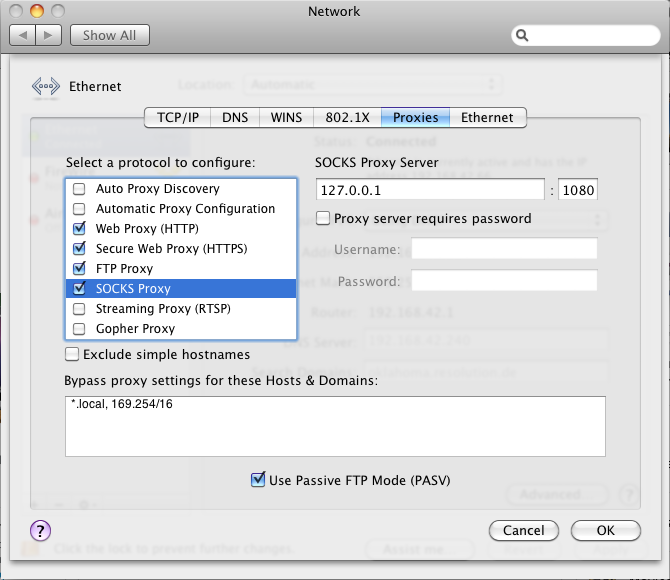Toggle Proxy server requires password

pos(323,218)
